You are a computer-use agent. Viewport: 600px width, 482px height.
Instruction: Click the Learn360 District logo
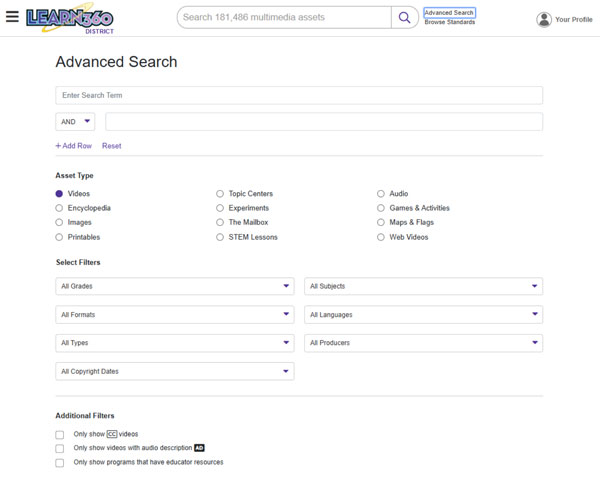click(69, 19)
